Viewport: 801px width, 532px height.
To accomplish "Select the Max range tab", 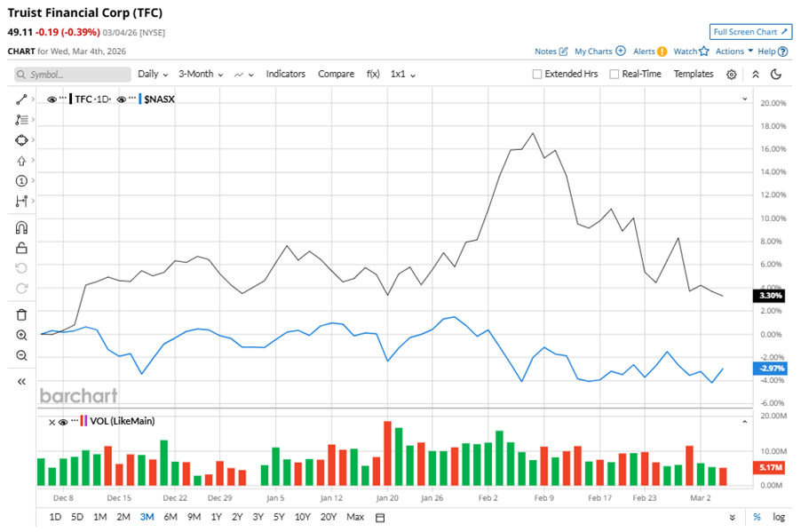I will 355,517.
